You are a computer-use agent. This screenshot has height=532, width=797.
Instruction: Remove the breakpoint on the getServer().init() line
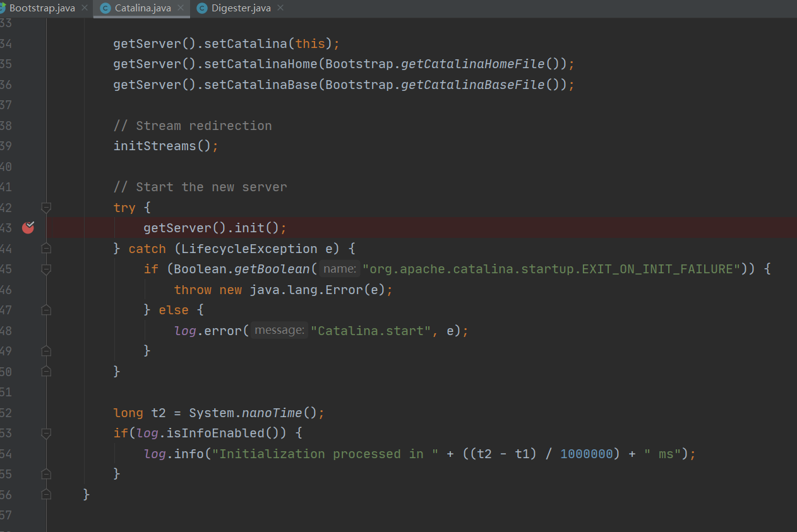[x=28, y=228]
